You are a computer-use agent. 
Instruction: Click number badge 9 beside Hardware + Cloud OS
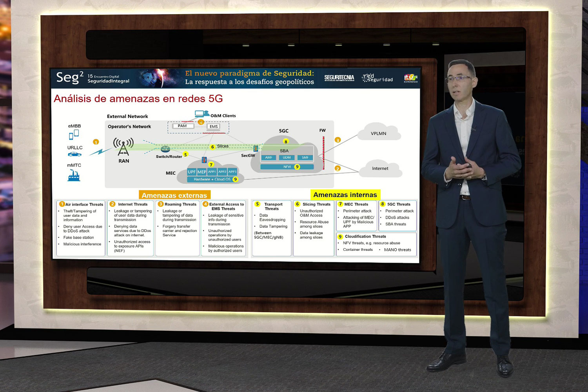pos(235,179)
